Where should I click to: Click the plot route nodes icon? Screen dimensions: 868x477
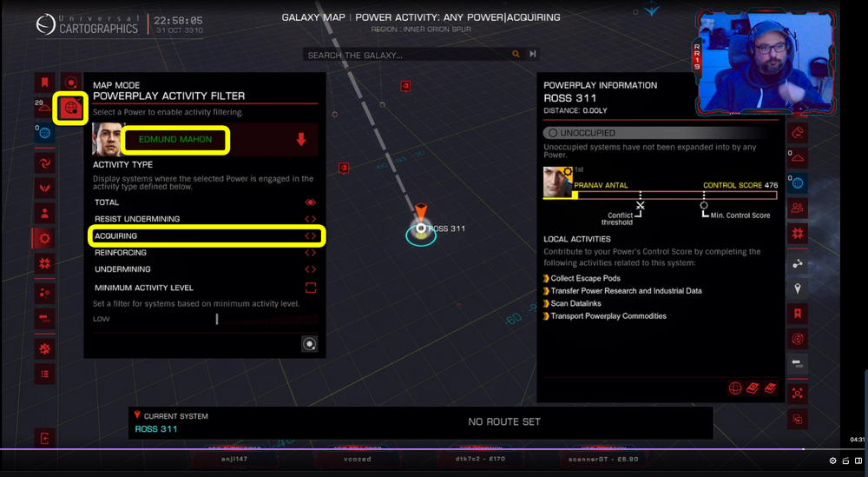tap(797, 264)
